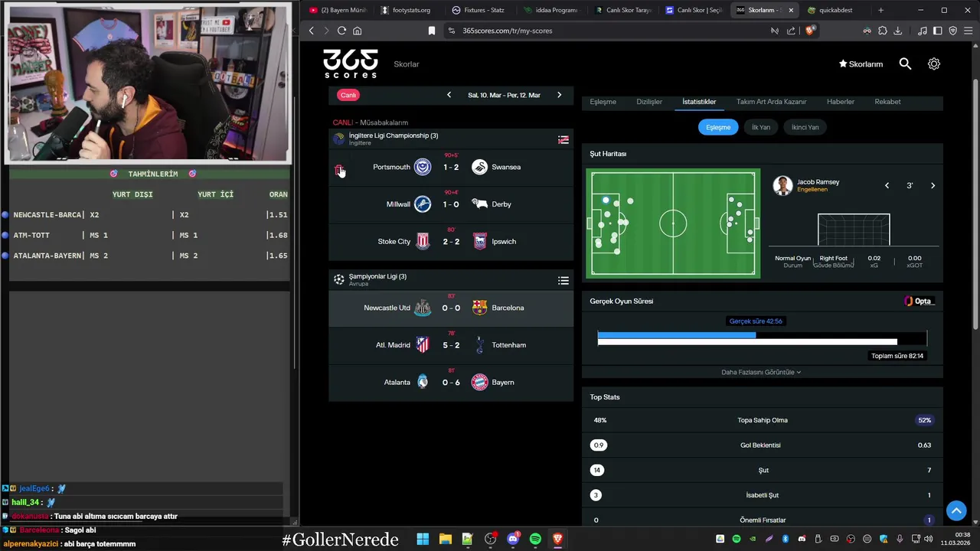Reload the page in browser toolbar
This screenshot has width=980, height=551.
pyautogui.click(x=341, y=31)
